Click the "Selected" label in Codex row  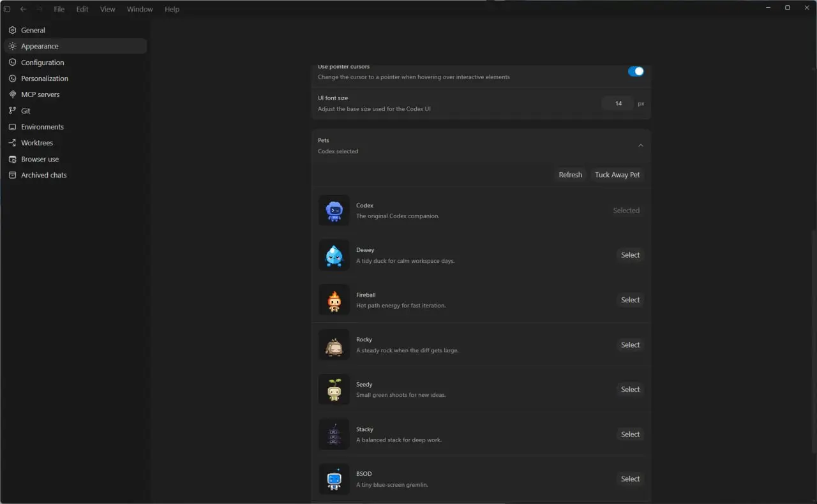pos(626,211)
